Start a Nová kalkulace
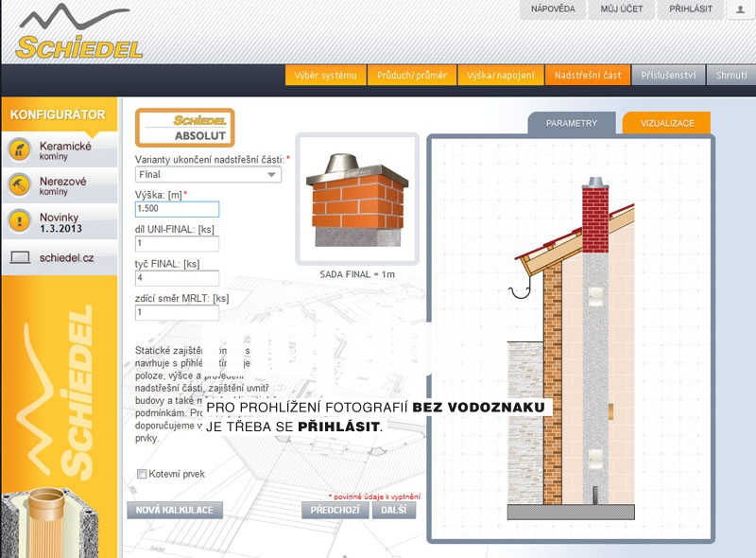 (175, 510)
